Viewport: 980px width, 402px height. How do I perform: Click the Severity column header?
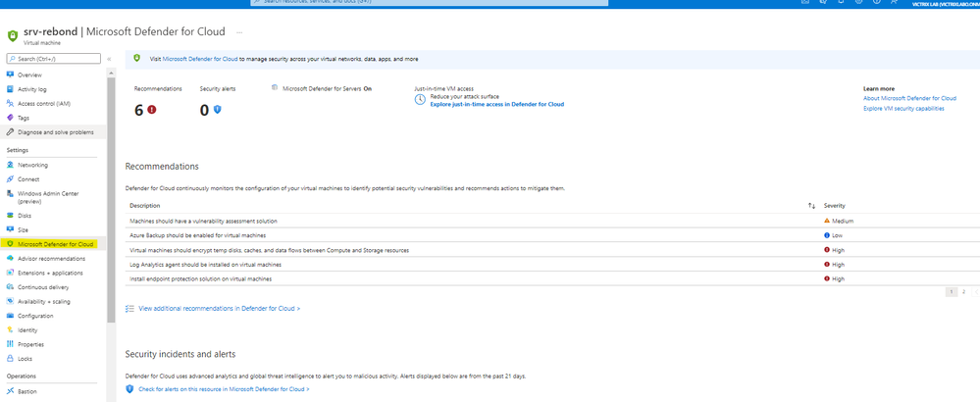[835, 205]
